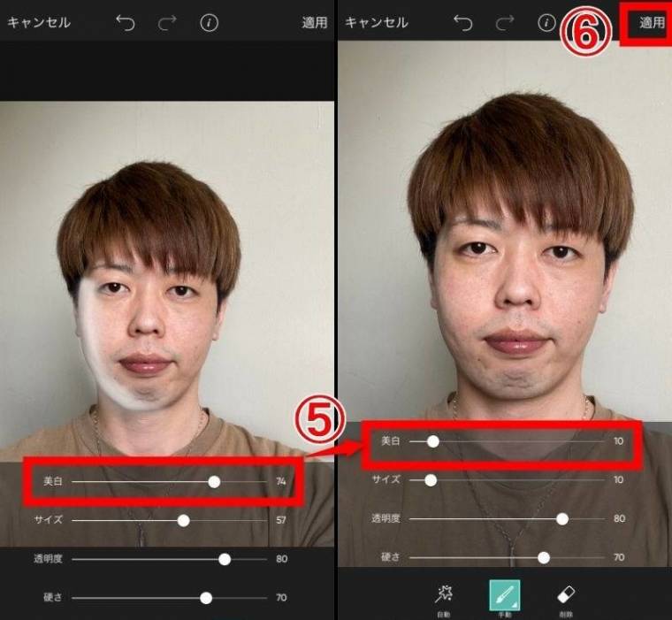Click 透明度 slider handle in screen with サイズ 57
This screenshot has width=672, height=620.
pos(225,559)
